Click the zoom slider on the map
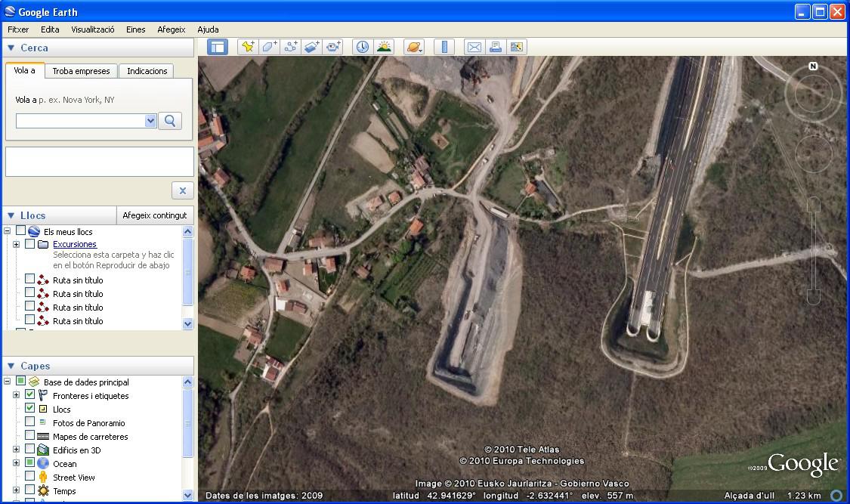This screenshot has width=850, height=504. point(813,249)
